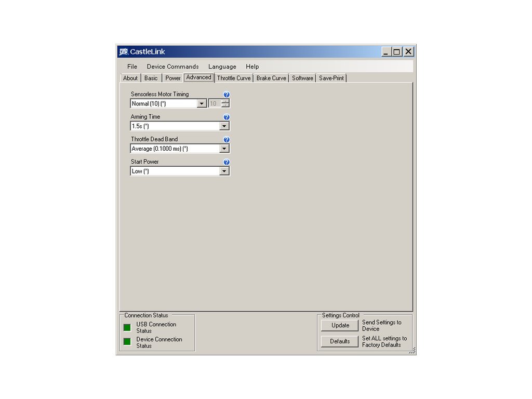The height and width of the screenshot is (399, 532).
Task: Click the 'Start Power' label
Action: [x=144, y=162]
